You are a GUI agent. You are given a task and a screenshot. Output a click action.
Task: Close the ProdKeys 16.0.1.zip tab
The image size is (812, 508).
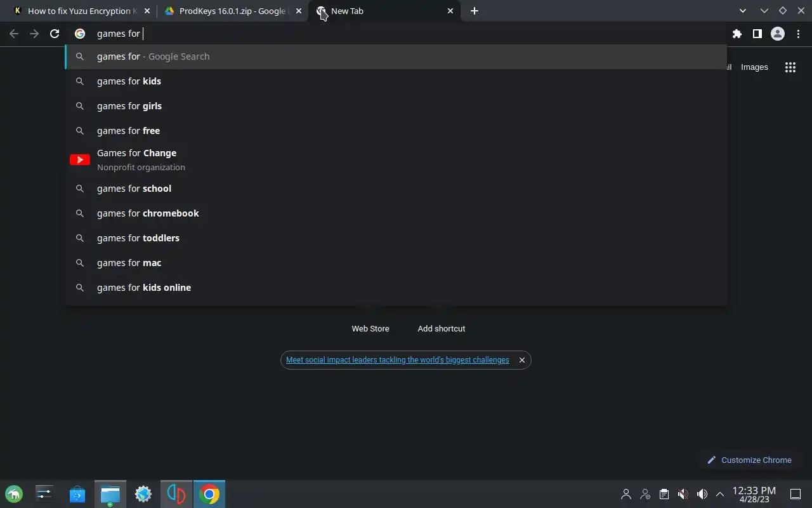(299, 11)
